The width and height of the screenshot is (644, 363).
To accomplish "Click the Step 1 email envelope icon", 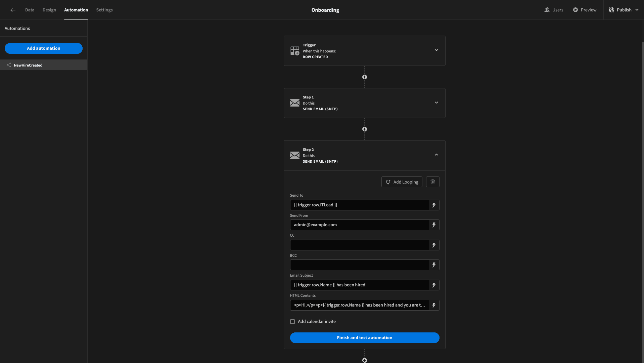I will [295, 103].
